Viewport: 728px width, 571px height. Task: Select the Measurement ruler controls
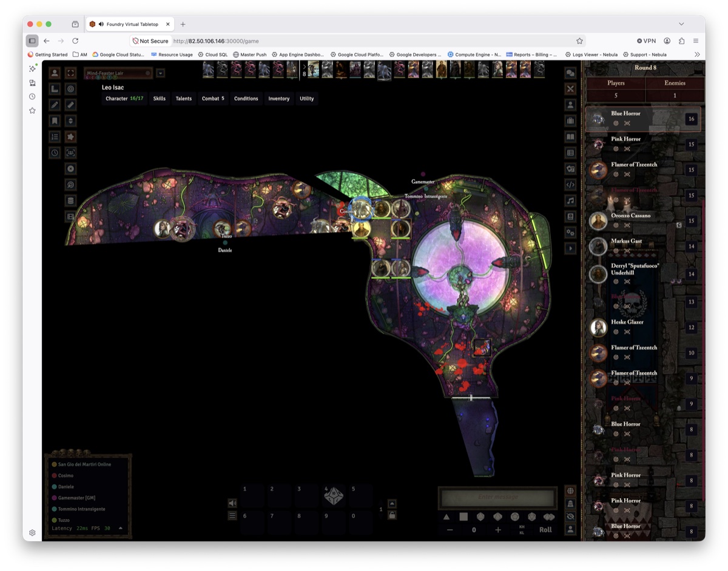[x=55, y=88]
